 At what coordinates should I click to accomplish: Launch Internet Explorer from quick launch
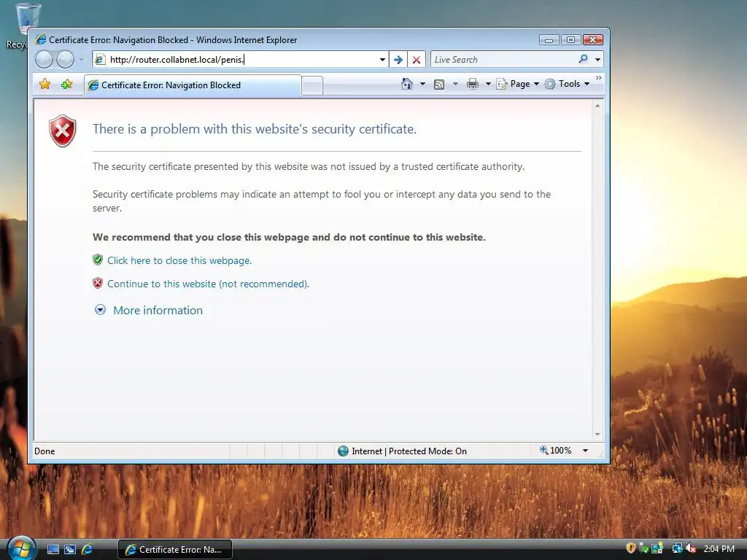point(87,549)
